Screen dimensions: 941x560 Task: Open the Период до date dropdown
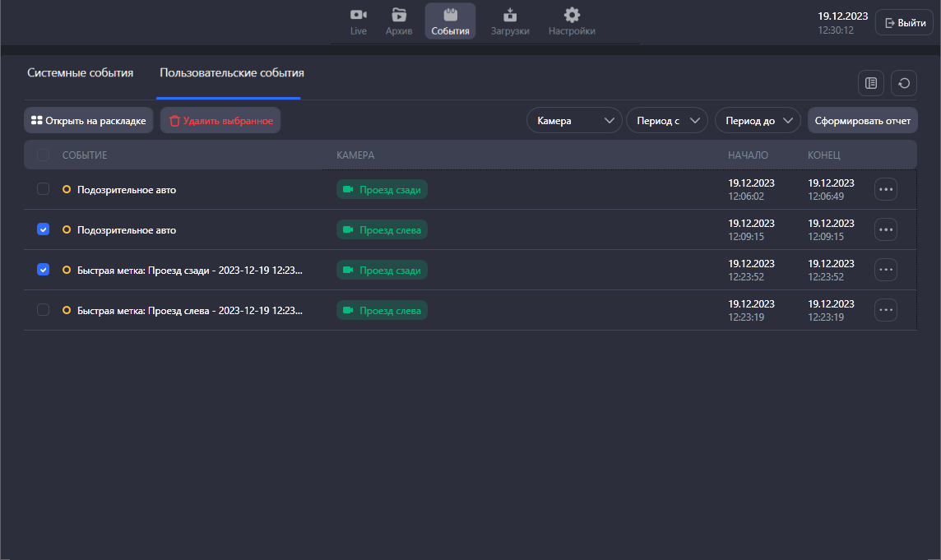(758, 121)
